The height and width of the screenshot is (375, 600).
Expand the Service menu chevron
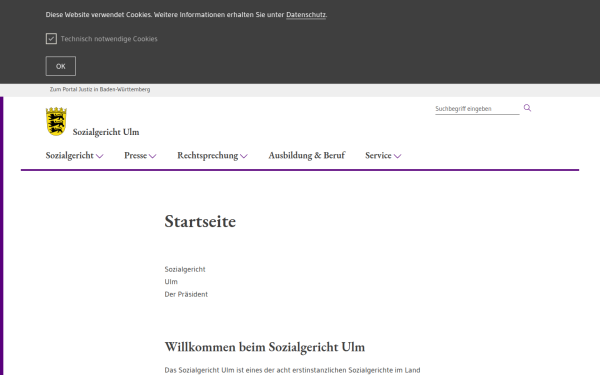(x=398, y=156)
